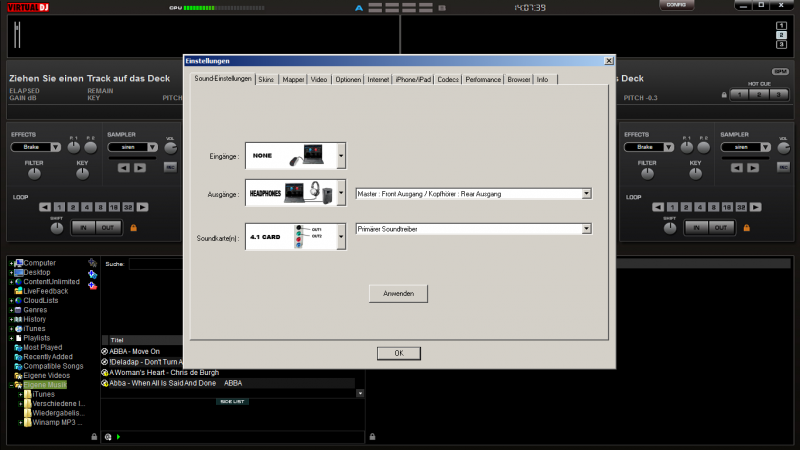Screen dimensions: 800x450
Task: Select track ABBA - Move On
Action: click(134, 352)
